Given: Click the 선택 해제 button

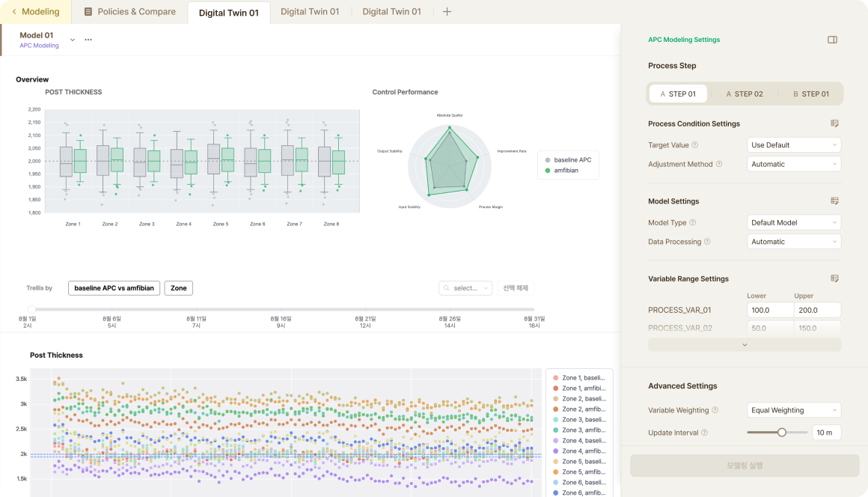Looking at the screenshot, I should point(516,287).
